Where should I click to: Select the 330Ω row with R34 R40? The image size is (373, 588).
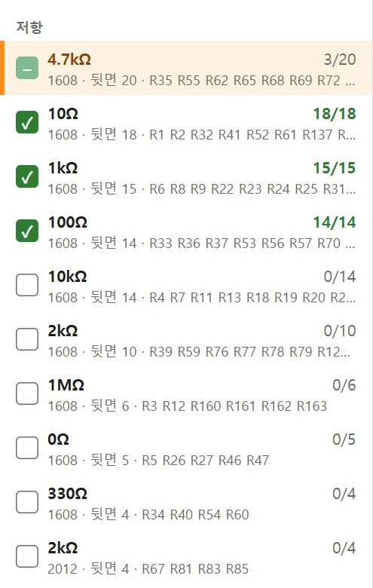[x=186, y=502]
